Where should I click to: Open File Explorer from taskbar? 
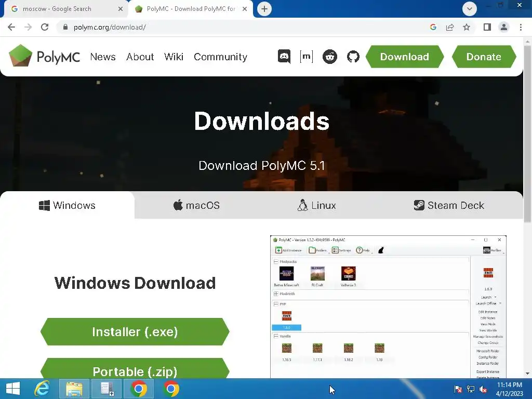click(x=74, y=389)
